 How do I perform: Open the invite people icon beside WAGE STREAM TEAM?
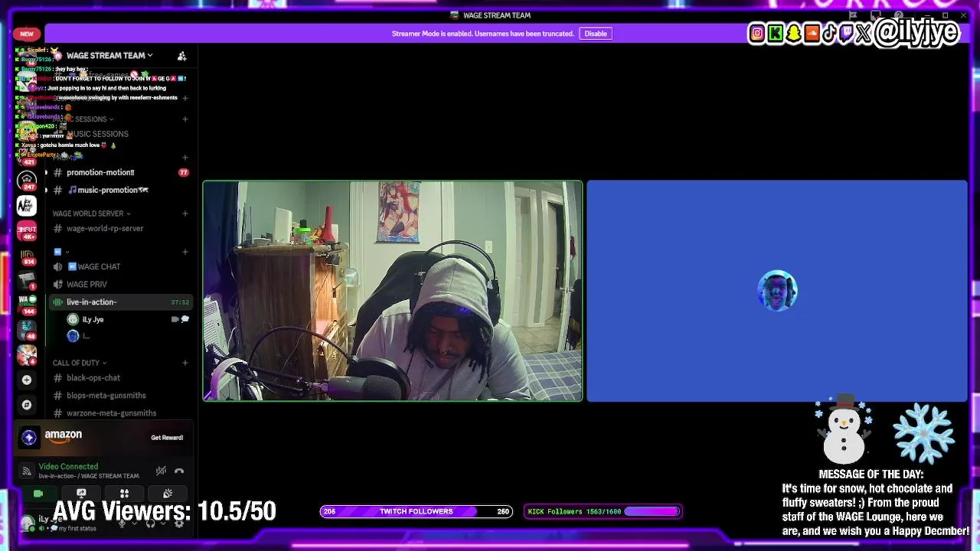(x=181, y=56)
